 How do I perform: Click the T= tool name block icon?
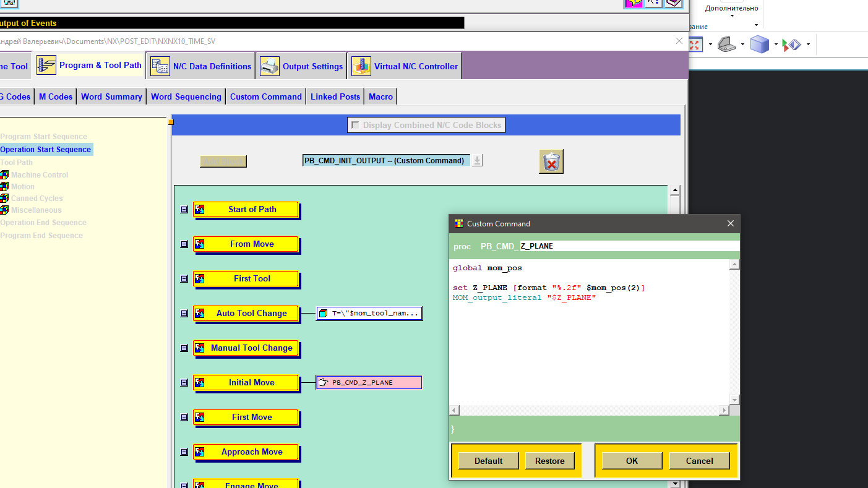pyautogui.click(x=323, y=314)
